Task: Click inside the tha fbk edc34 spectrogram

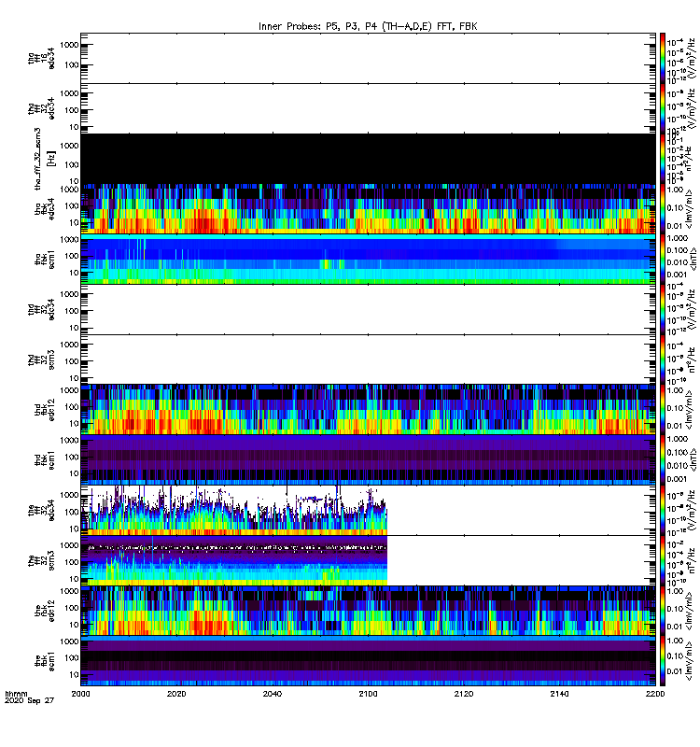Action: click(368, 209)
